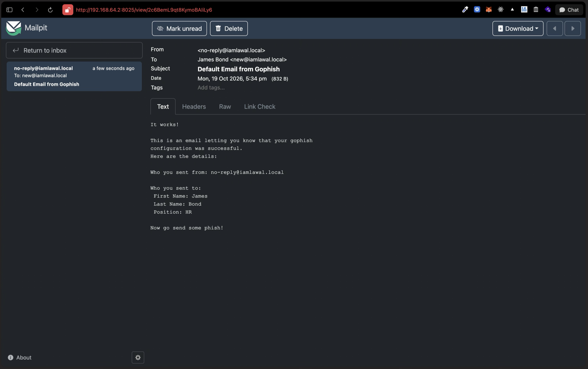Go to previous message arrow
This screenshot has width=588, height=369.
coord(555,28)
